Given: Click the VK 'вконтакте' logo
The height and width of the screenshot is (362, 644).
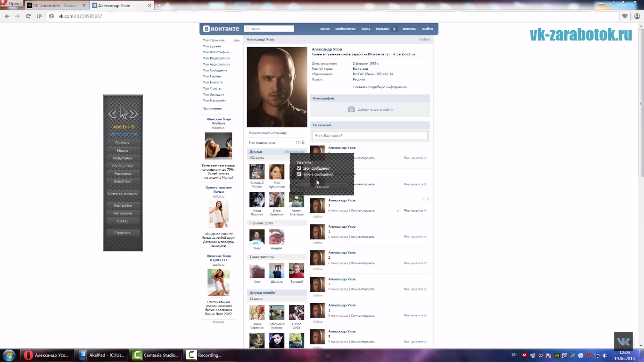Looking at the screenshot, I should pos(221,29).
